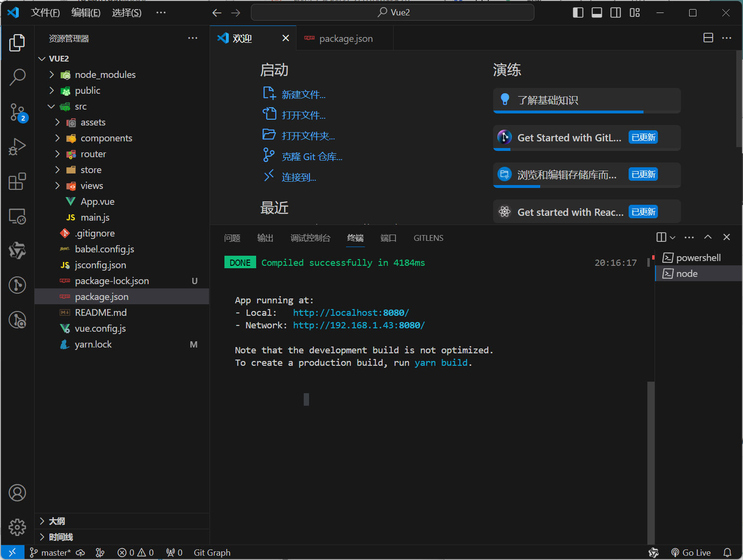Switch to the GITLENS panel tab
743x560 pixels.
(x=429, y=238)
